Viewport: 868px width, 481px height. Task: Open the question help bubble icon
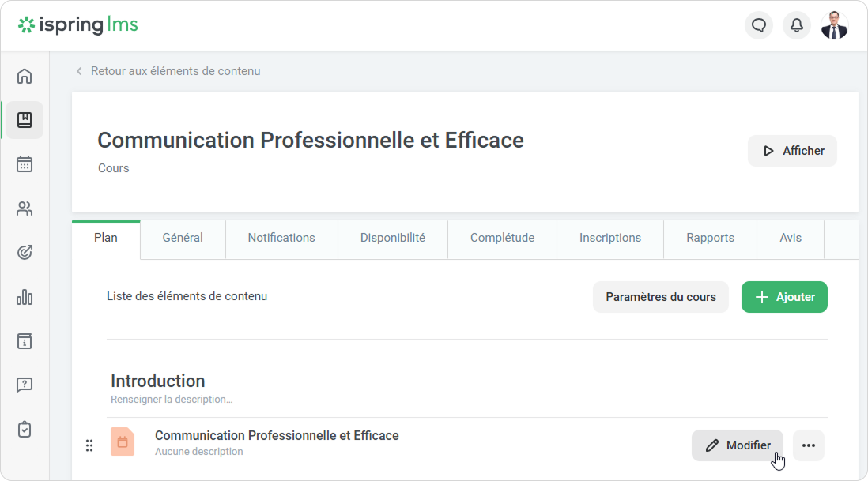coord(25,385)
